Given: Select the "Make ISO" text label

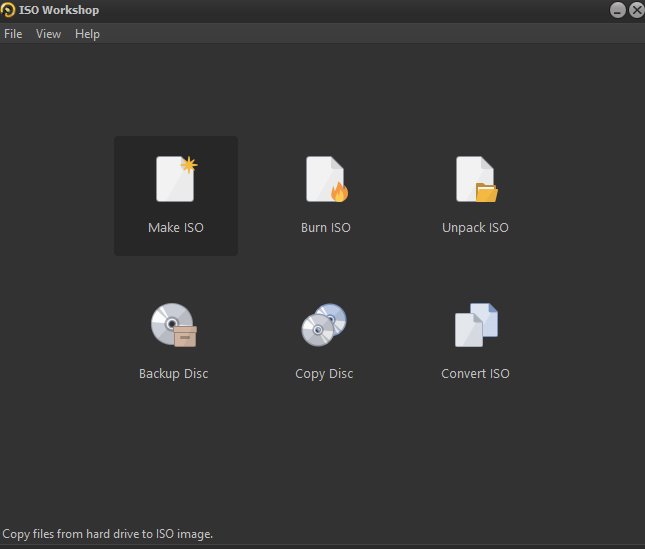Looking at the screenshot, I should tap(176, 228).
